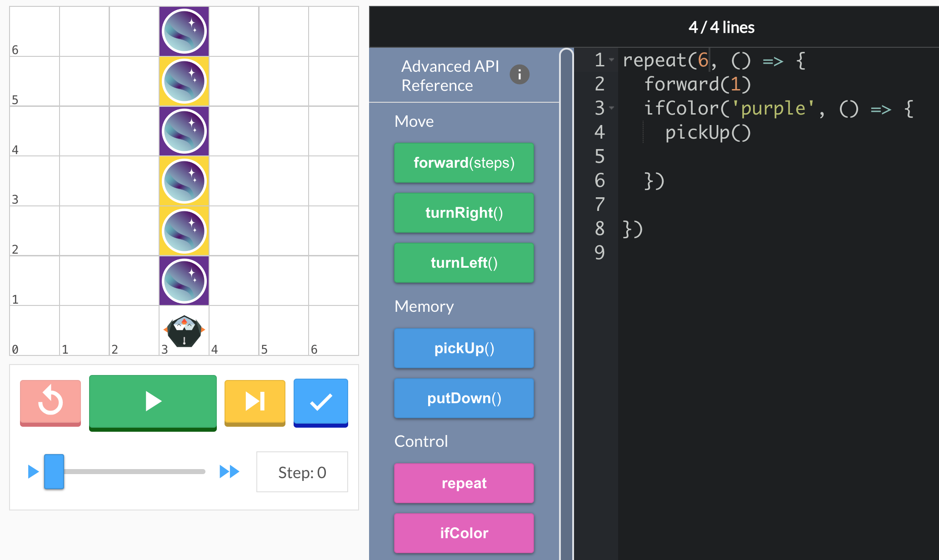Add the pink repeat control block

[464, 483]
